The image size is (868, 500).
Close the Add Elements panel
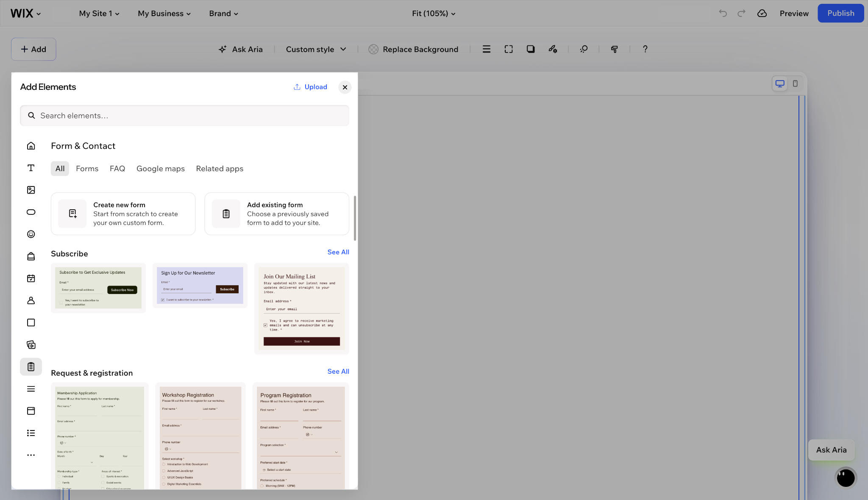[345, 87]
